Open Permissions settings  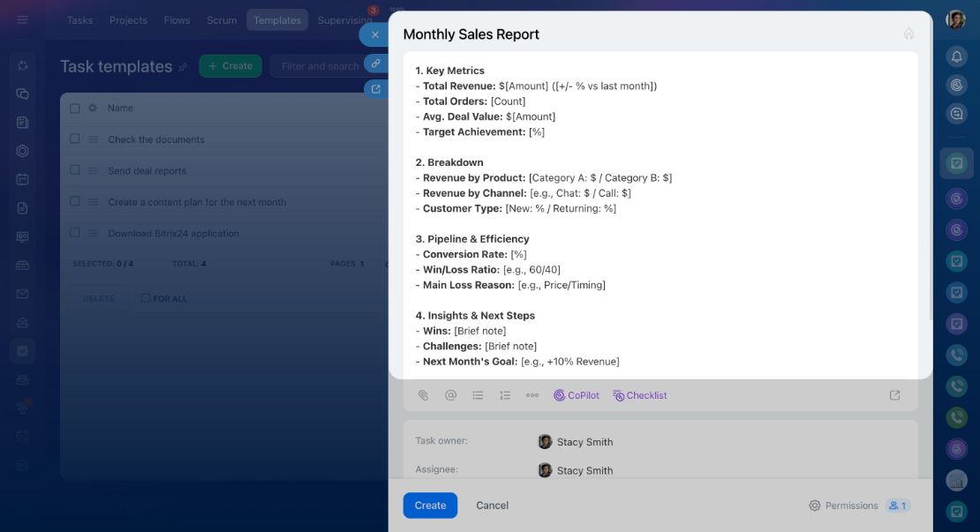tap(843, 506)
